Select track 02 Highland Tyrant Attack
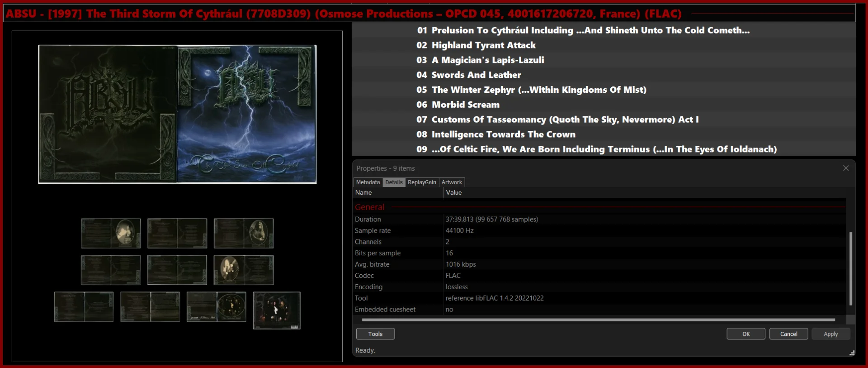 pyautogui.click(x=604, y=45)
